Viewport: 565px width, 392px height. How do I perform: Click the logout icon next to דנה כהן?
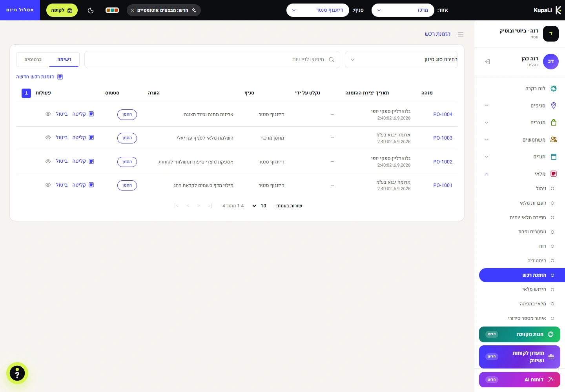click(487, 62)
